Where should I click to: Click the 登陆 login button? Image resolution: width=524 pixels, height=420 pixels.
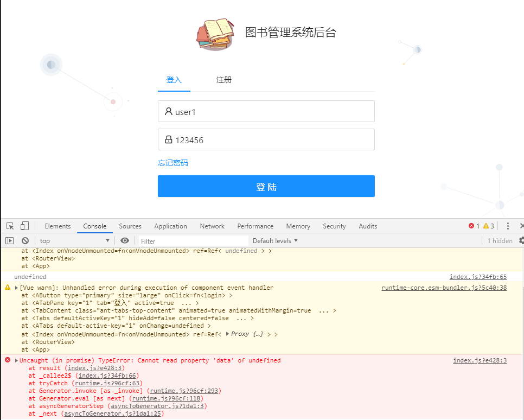266,186
